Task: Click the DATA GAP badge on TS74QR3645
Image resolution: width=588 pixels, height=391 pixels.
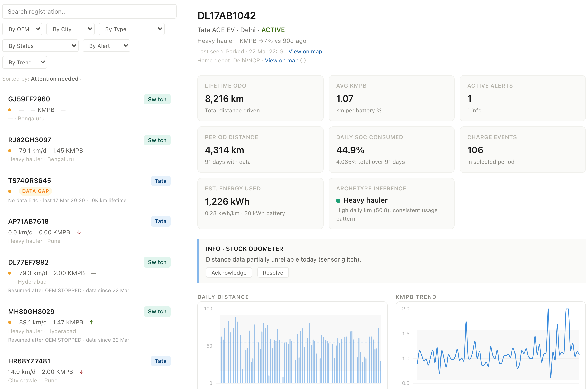Action: 35,191
